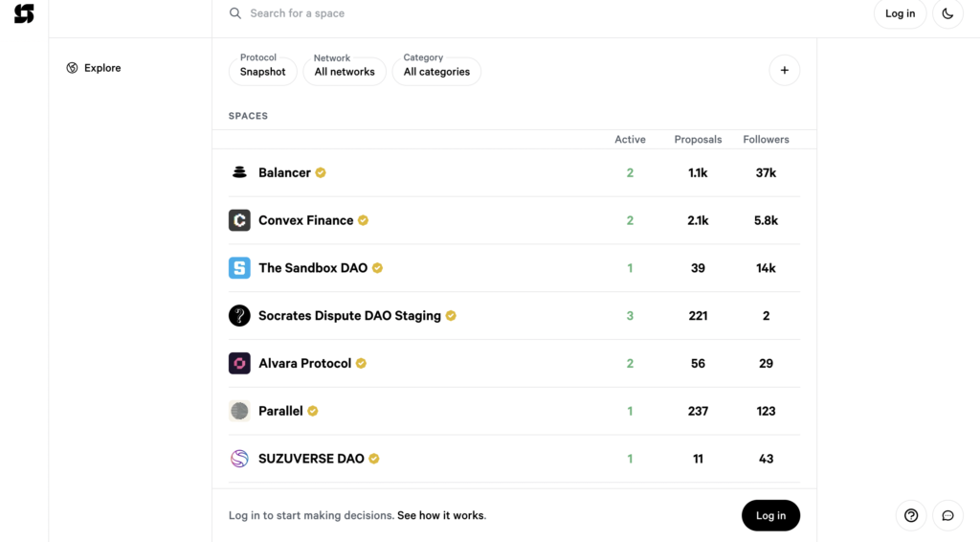Image resolution: width=980 pixels, height=542 pixels.
Task: Click the plus create space button
Action: pos(785,70)
